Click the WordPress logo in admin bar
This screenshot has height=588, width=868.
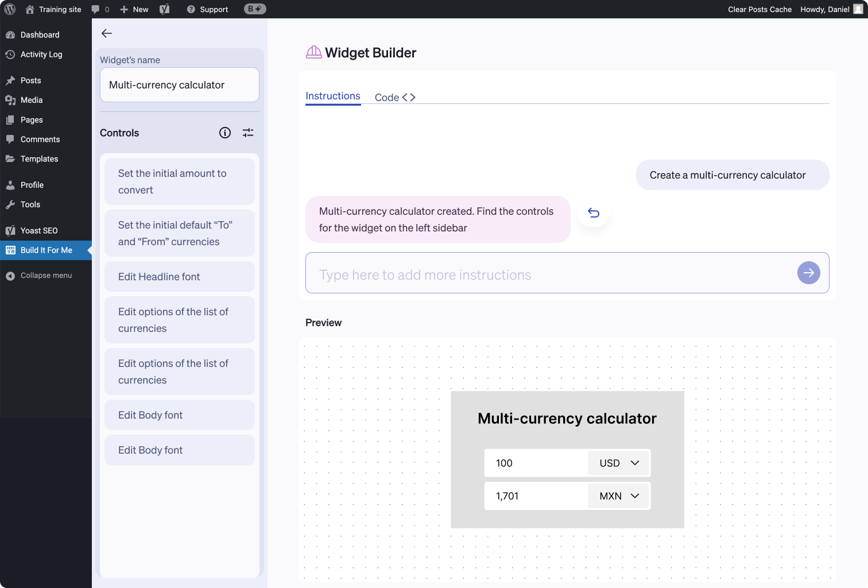click(10, 9)
